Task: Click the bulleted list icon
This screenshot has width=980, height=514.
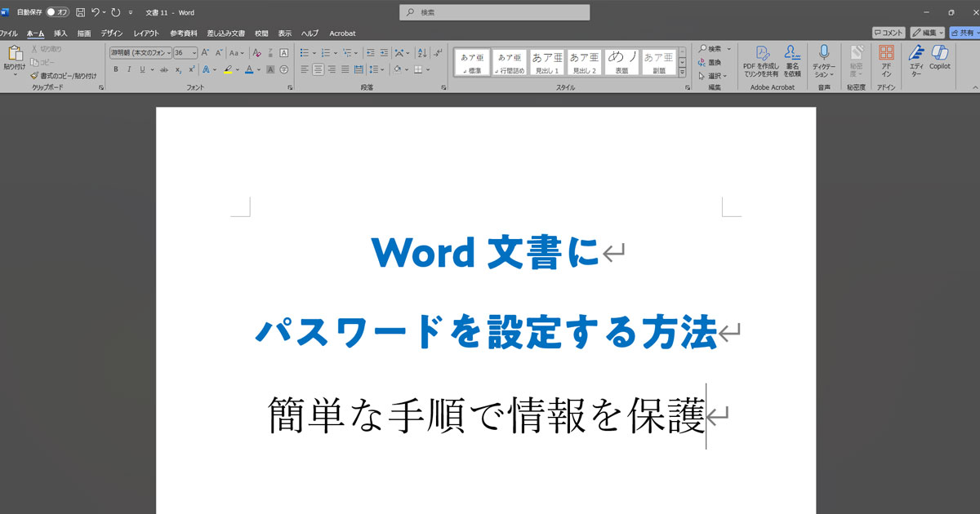Action: tap(305, 53)
